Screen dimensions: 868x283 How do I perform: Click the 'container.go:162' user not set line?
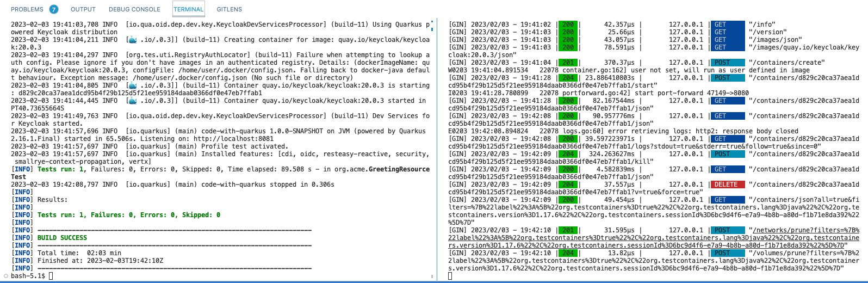point(629,70)
